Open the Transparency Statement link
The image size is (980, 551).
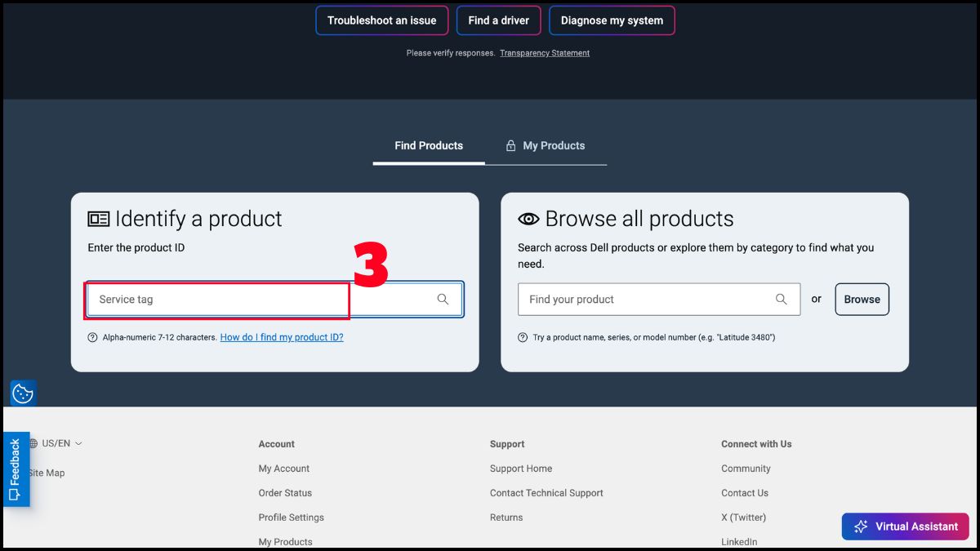tap(545, 53)
